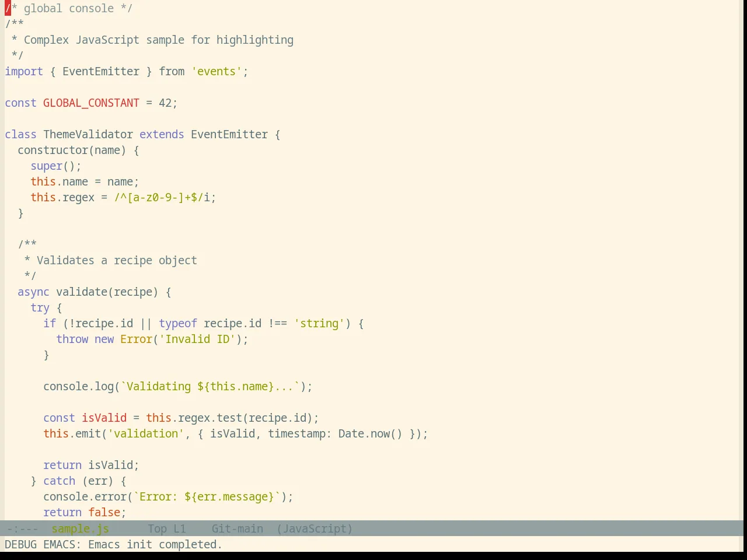Image resolution: width=747 pixels, height=560 pixels.
Task: Click the ThemeValidator class name
Action: pyautogui.click(x=88, y=134)
